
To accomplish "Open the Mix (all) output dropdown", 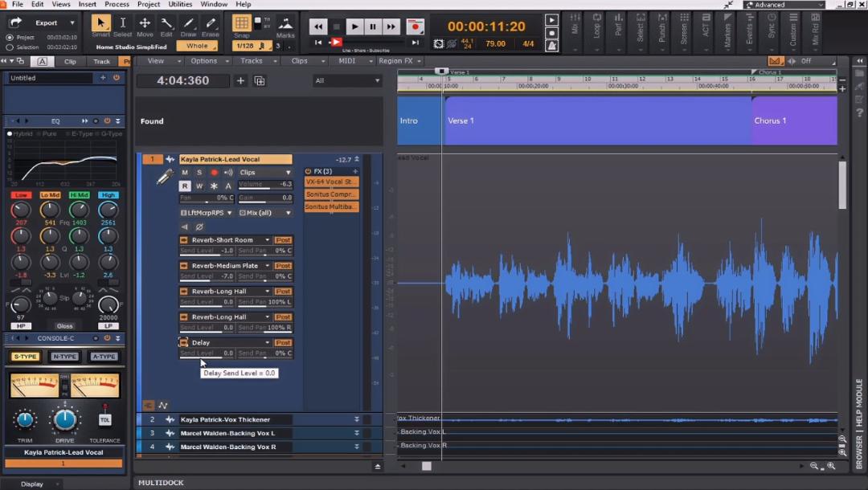I will tap(264, 212).
